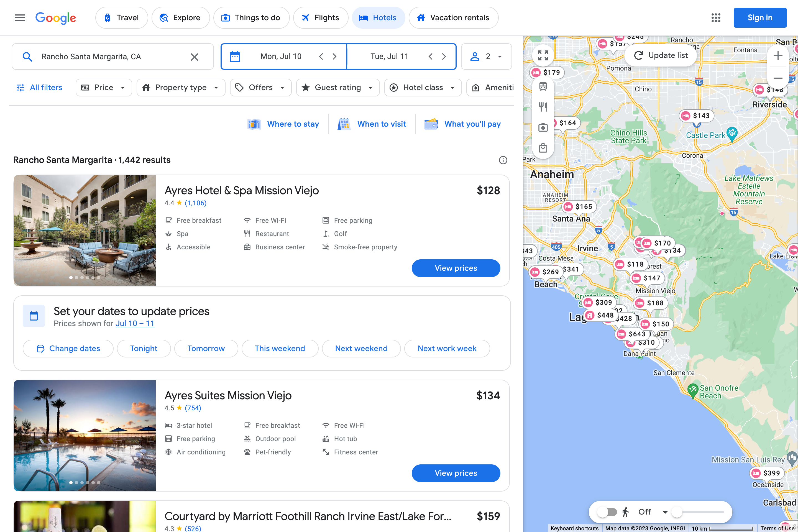Clear the Rancho Santa Margarita search text

coord(195,57)
